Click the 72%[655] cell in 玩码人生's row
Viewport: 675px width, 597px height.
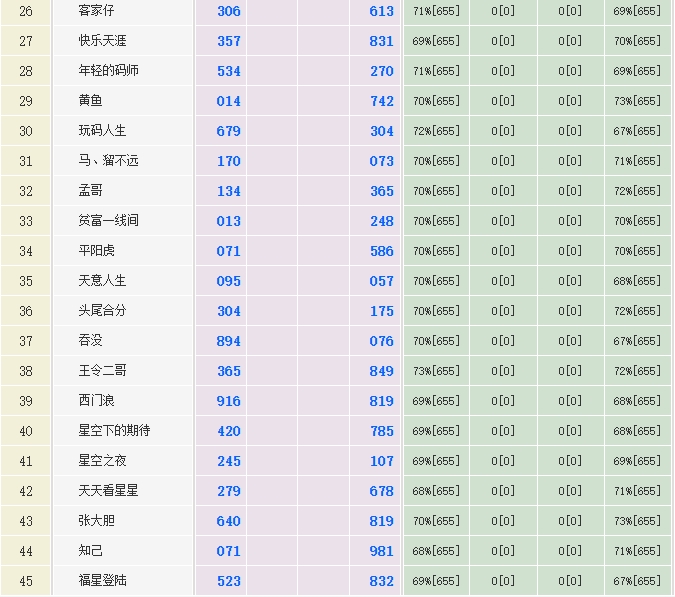point(436,131)
